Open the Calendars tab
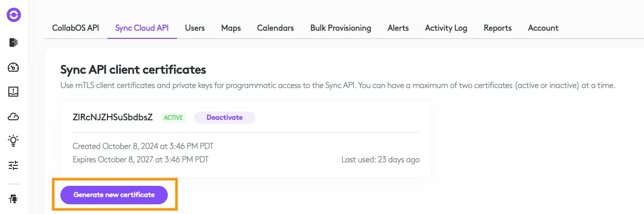The image size is (644, 214). pyautogui.click(x=276, y=28)
